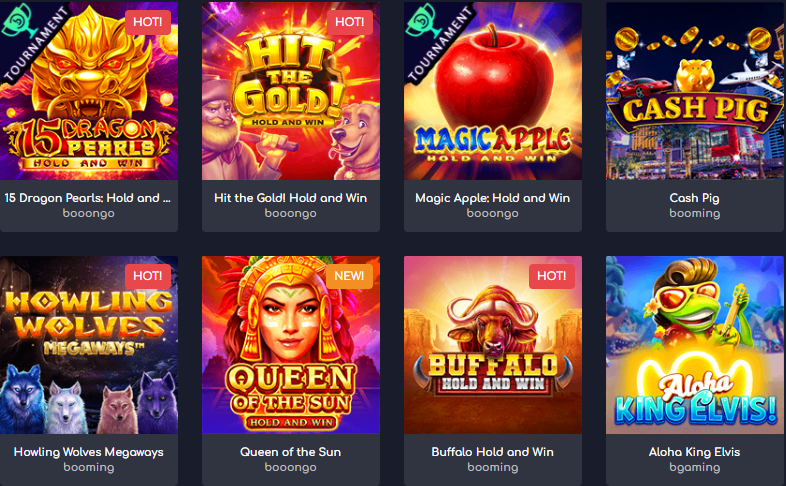This screenshot has height=486, width=786.
Task: Open the Howling Wolves Megaways thumbnail
Action: pos(89,345)
